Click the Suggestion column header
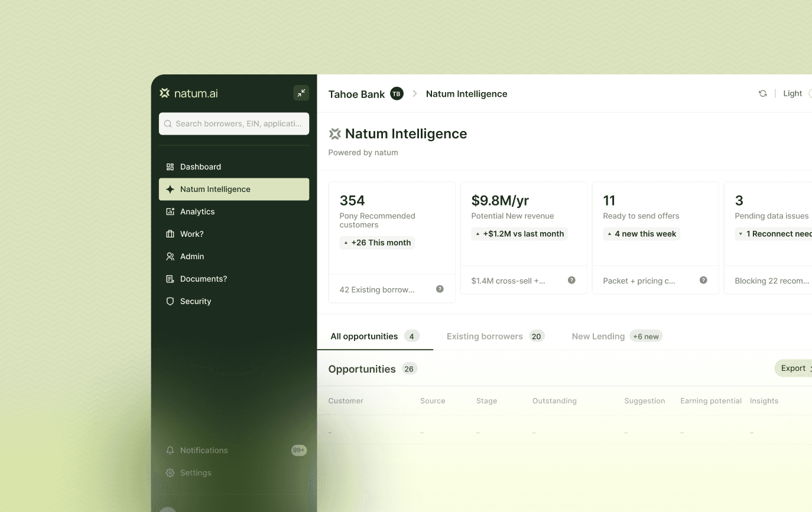This screenshot has height=512, width=812. point(645,401)
